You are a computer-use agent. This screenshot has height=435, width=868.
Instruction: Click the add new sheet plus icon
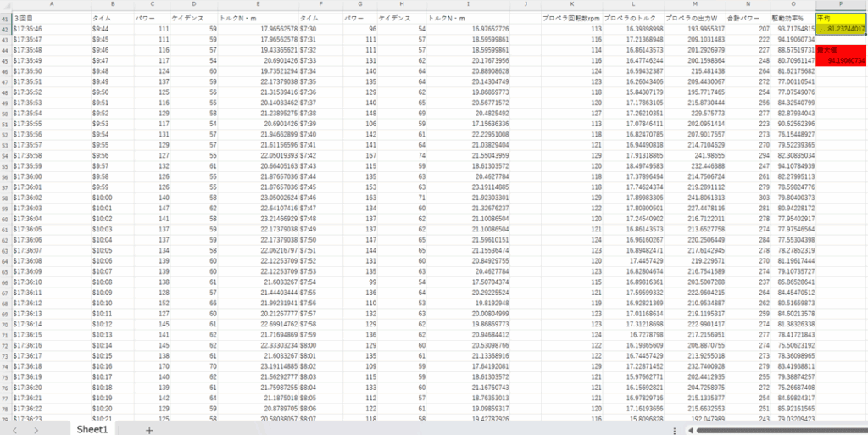149,430
